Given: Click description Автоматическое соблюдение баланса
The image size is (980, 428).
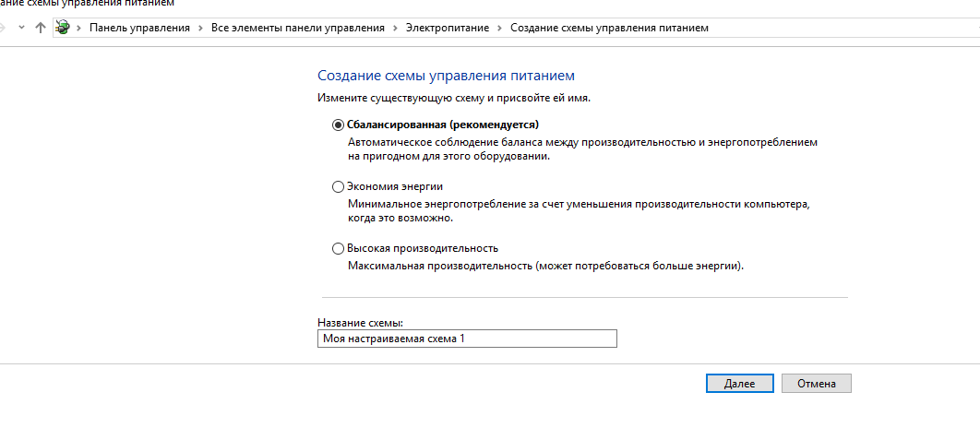Looking at the screenshot, I should (x=582, y=150).
